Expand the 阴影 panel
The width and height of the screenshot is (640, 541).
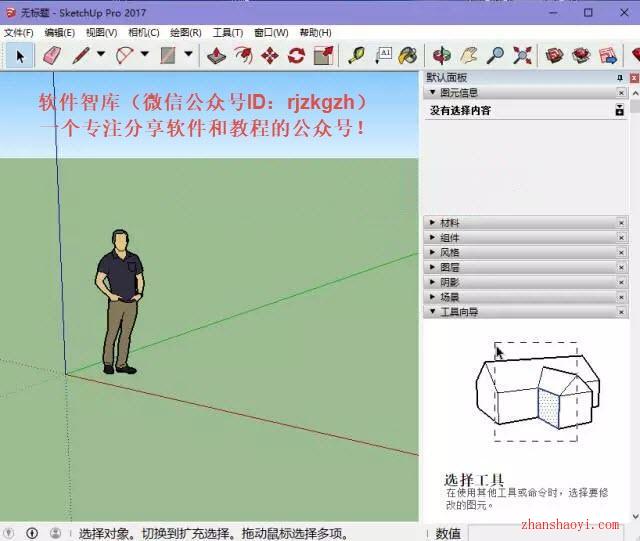[432, 282]
